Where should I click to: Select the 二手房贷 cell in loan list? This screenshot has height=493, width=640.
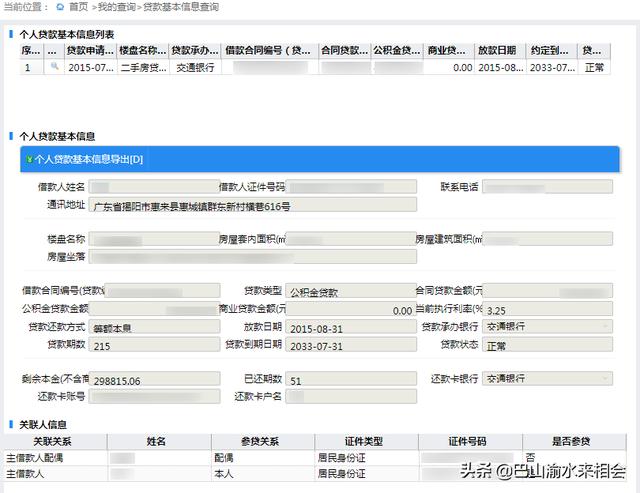pos(143,67)
